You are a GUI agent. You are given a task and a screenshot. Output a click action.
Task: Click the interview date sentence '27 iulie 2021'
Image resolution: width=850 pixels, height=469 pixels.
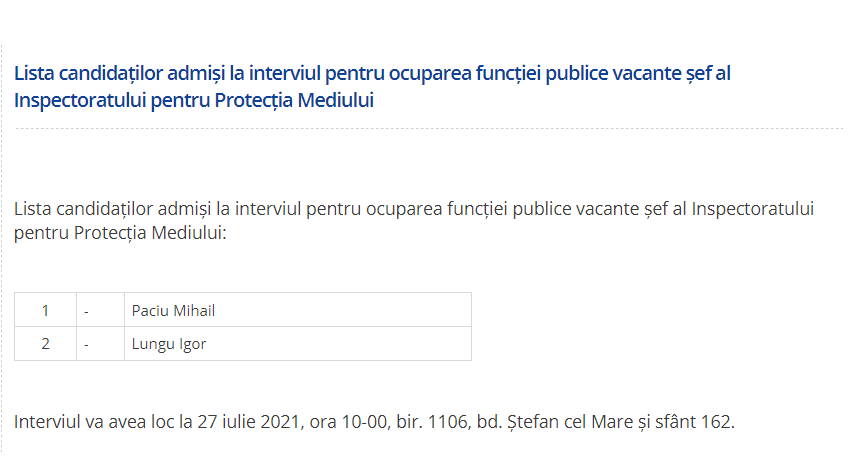pos(249,422)
